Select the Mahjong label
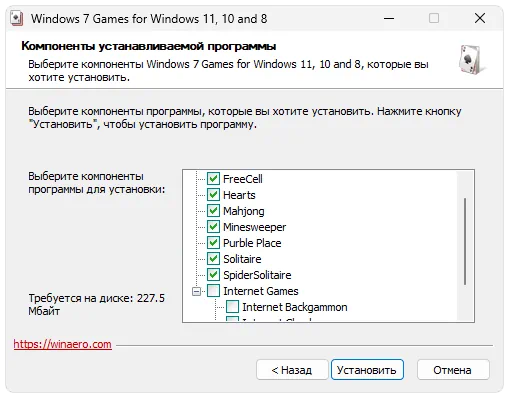 click(x=244, y=211)
